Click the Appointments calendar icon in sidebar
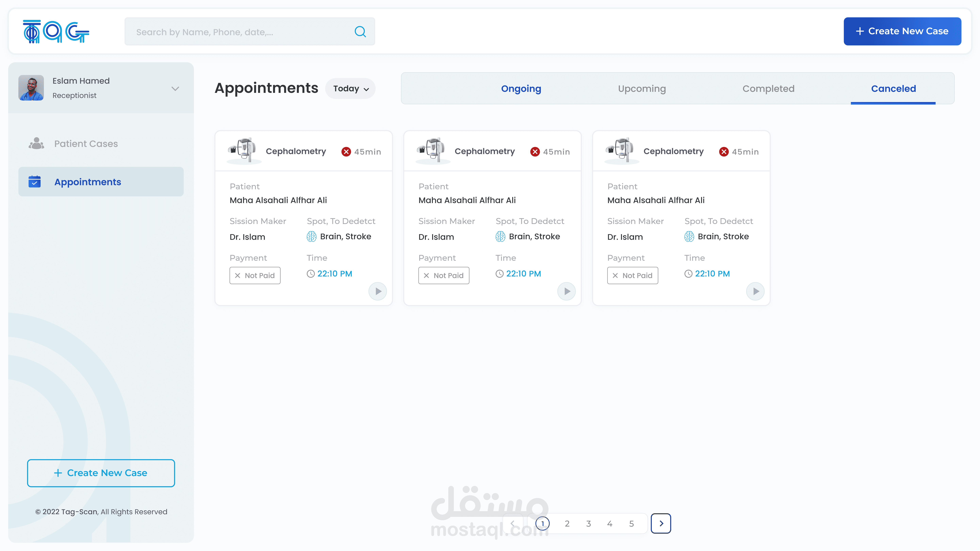The width and height of the screenshot is (980, 551). pyautogui.click(x=35, y=182)
